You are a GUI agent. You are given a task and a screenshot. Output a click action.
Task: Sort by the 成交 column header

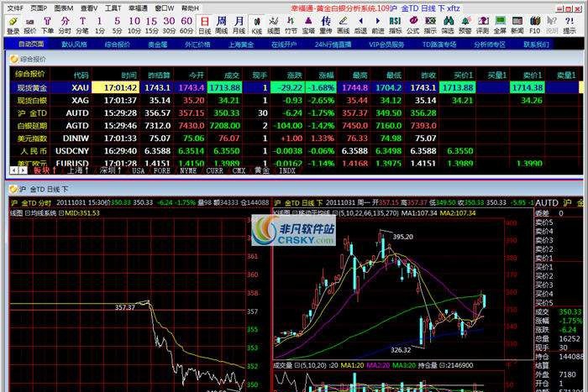(x=231, y=75)
